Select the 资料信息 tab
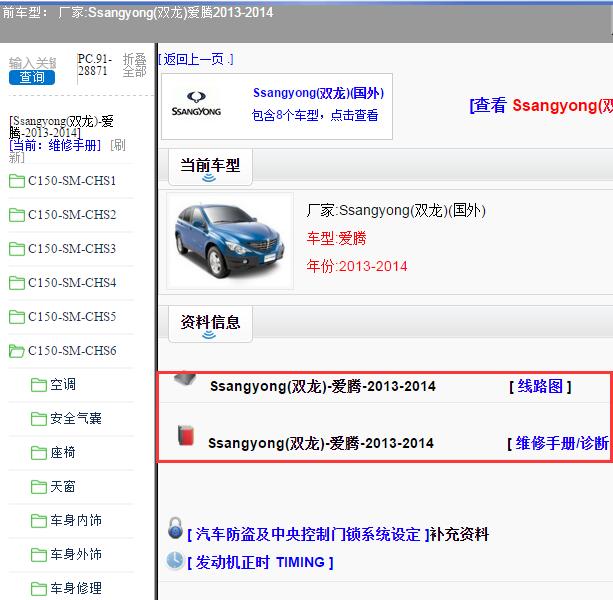The height and width of the screenshot is (600, 613). [210, 324]
